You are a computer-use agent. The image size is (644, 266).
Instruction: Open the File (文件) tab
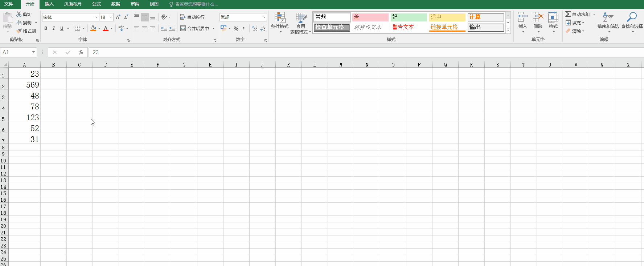(9, 4)
